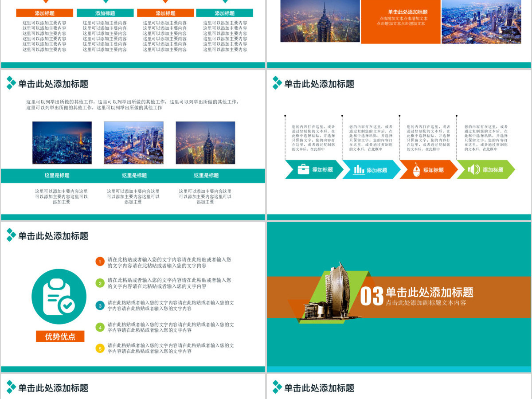This screenshot has height=399, width=532.
Task: Click the 添加标题 text on the teal briefcase arrow
Action: [322, 170]
